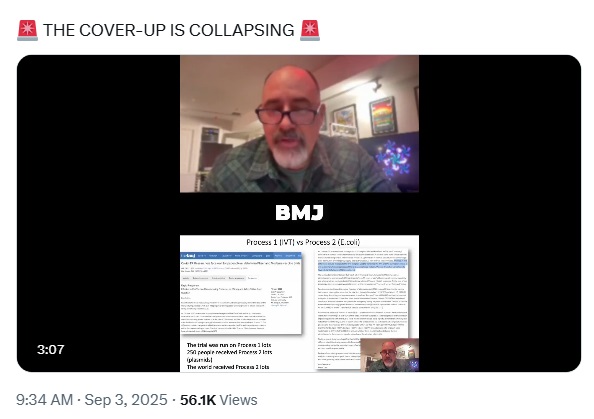Open the 9:34 AM · Sep 3, 2025 timestamp link
Screen dimensions: 594x419
92,400
